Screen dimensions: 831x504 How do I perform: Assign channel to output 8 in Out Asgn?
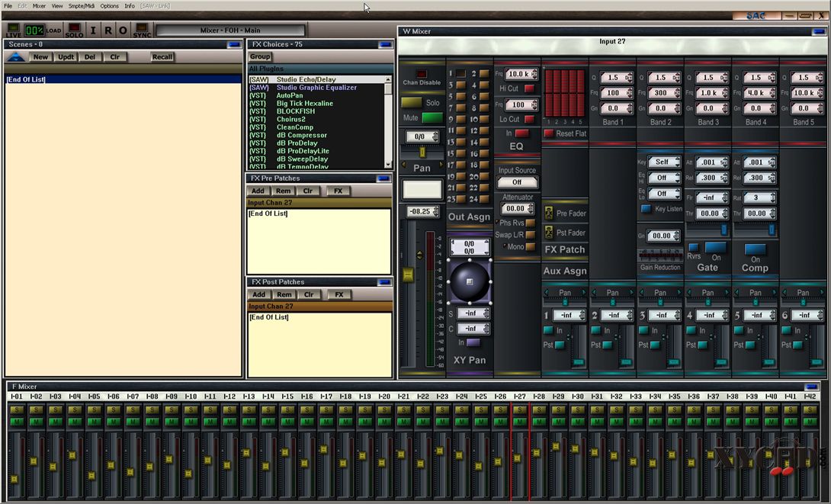[484, 108]
